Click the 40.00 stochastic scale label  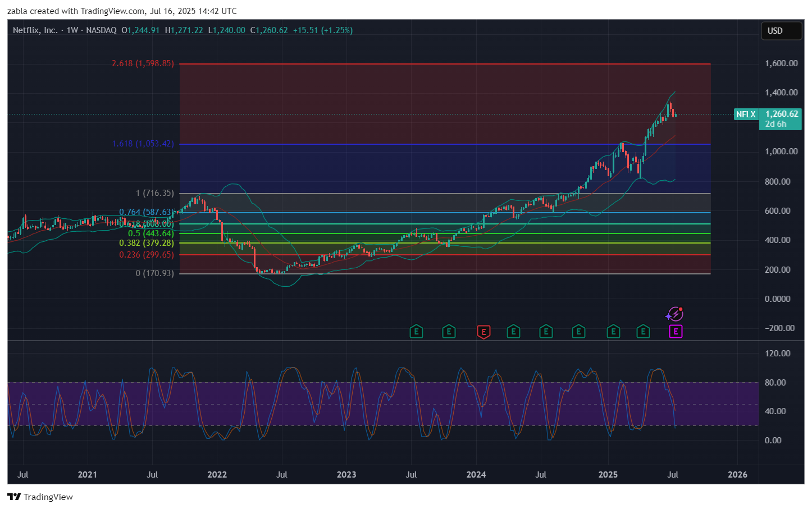(775, 411)
